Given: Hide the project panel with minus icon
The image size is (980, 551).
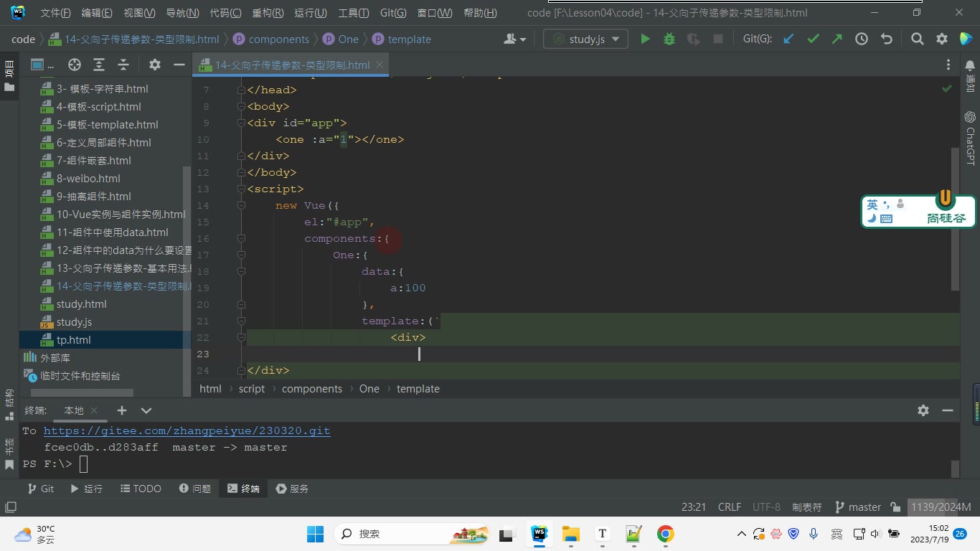Looking at the screenshot, I should (x=179, y=65).
